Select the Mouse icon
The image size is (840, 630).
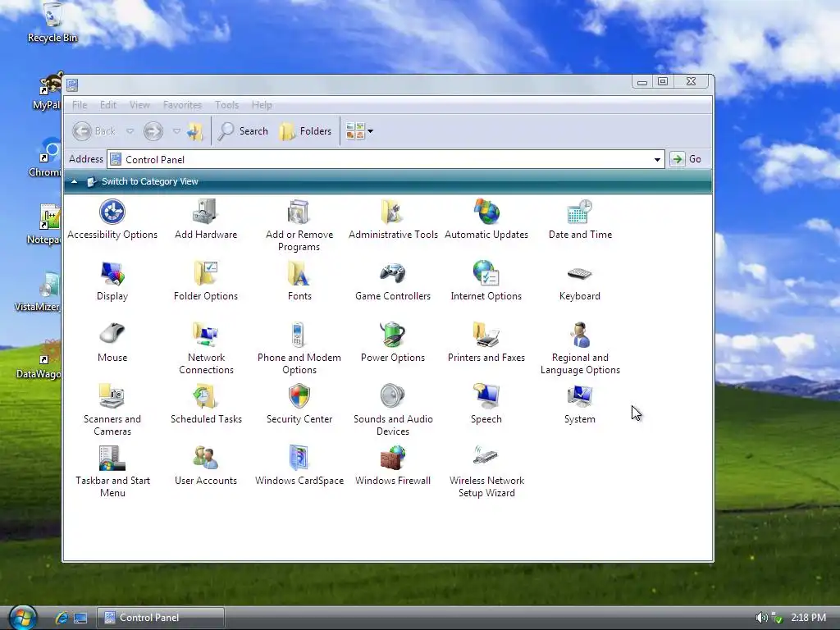(x=112, y=342)
